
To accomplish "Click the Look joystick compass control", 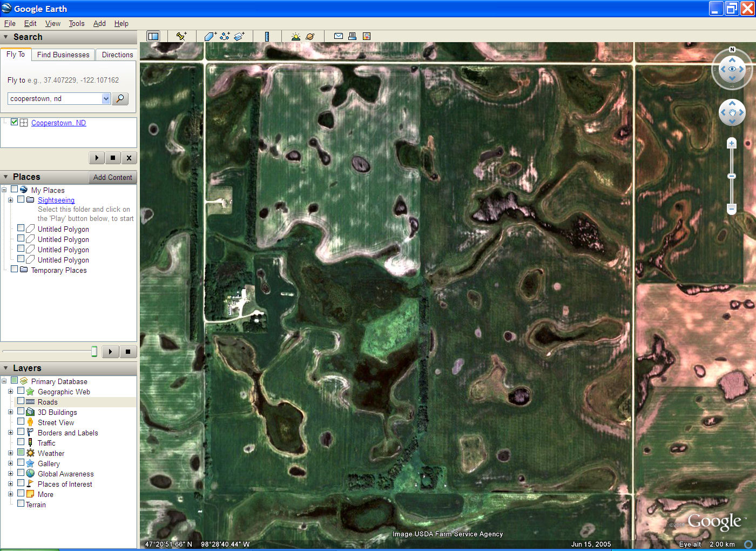I will [732, 69].
